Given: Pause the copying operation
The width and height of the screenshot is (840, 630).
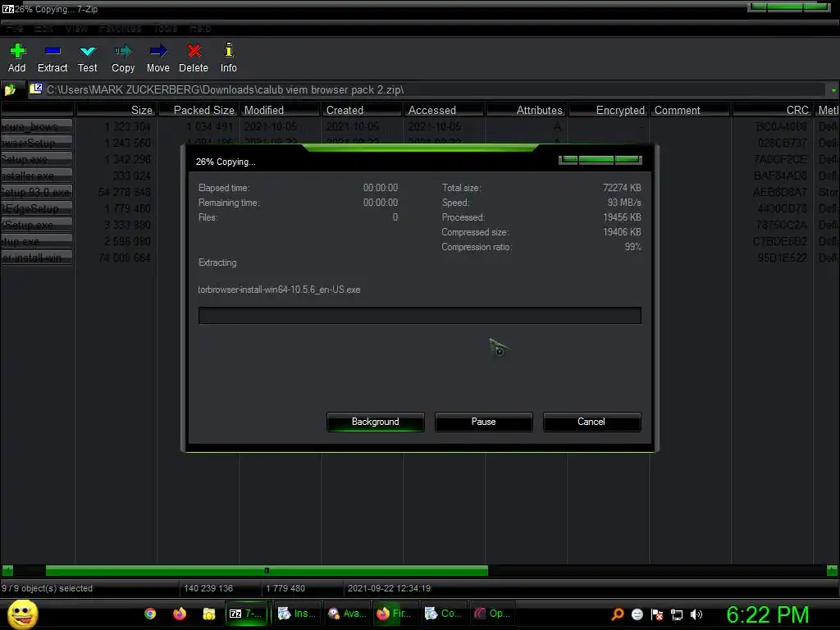Looking at the screenshot, I should tap(484, 422).
